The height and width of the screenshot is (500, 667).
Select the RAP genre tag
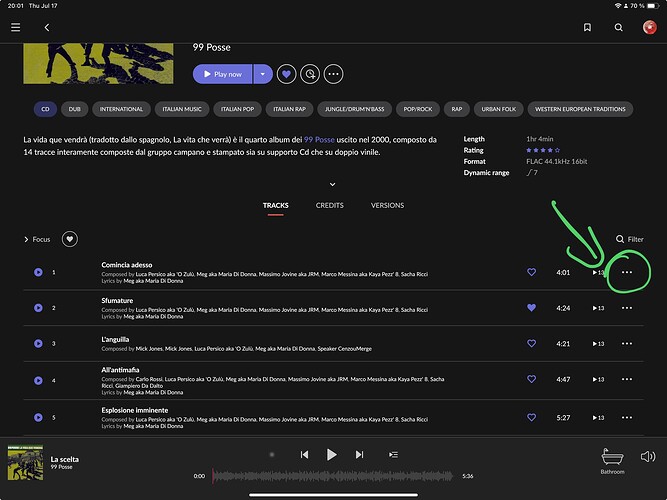tap(457, 109)
